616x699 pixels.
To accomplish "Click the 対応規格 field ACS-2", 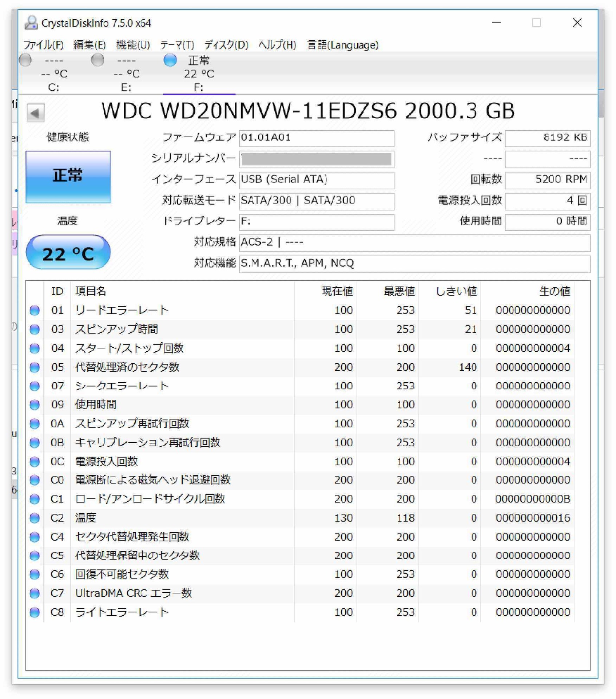I will click(x=415, y=243).
